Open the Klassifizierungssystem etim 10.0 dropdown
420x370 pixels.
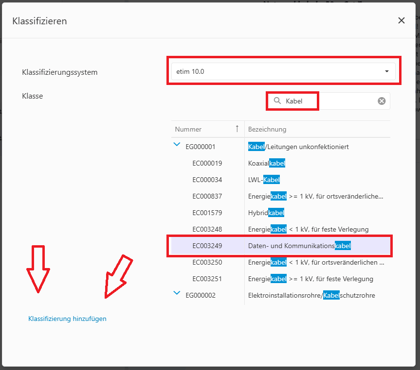coord(283,71)
